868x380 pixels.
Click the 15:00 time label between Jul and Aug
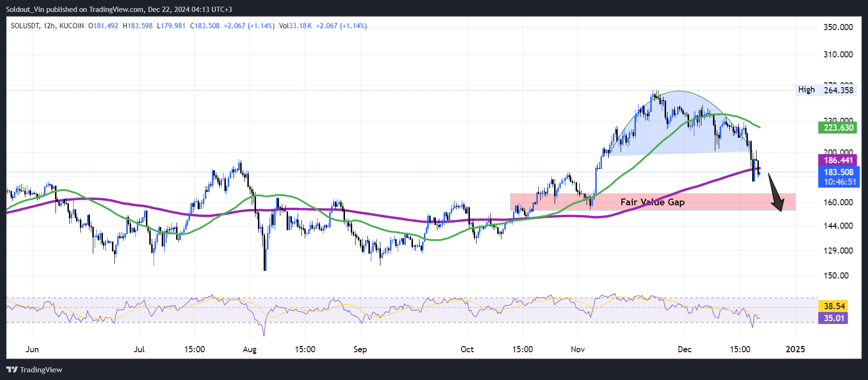[x=194, y=349]
